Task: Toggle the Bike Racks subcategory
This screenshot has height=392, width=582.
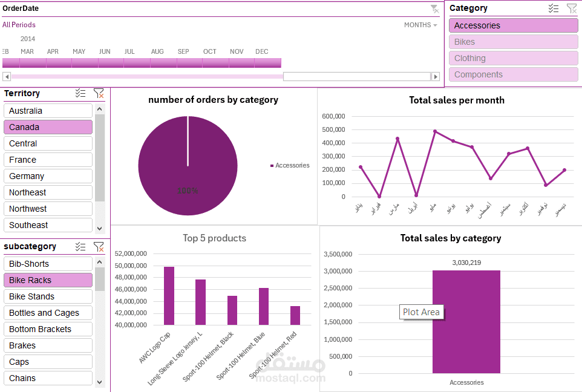Action: pos(48,280)
